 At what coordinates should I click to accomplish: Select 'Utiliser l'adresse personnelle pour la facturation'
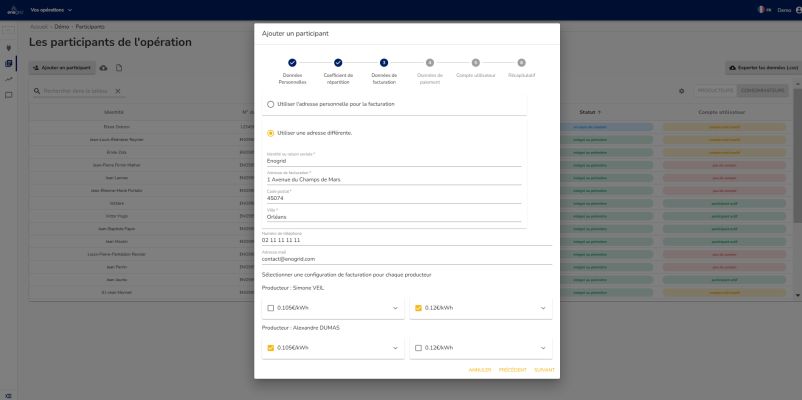[x=270, y=104]
